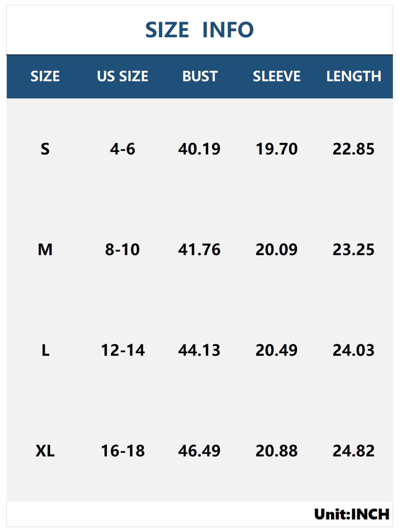Select the 20.88 sleeve measurement
This screenshot has width=399, height=532.
pos(276,451)
